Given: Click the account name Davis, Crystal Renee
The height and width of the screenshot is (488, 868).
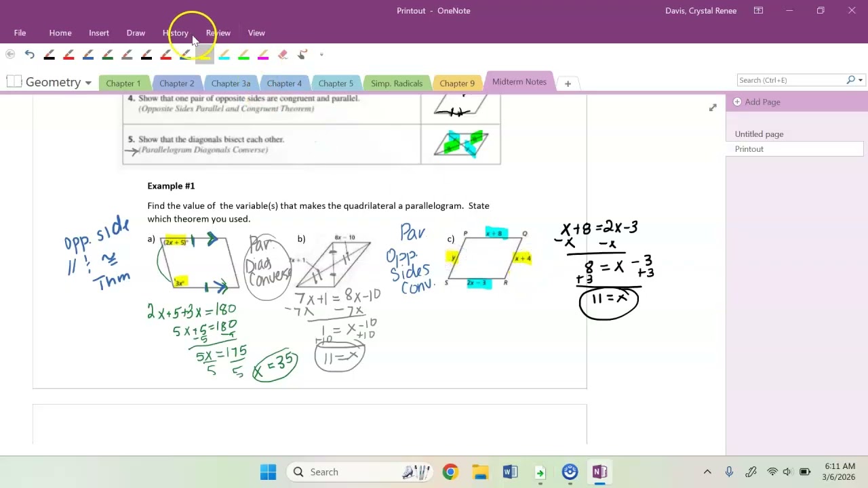Looking at the screenshot, I should [x=701, y=11].
